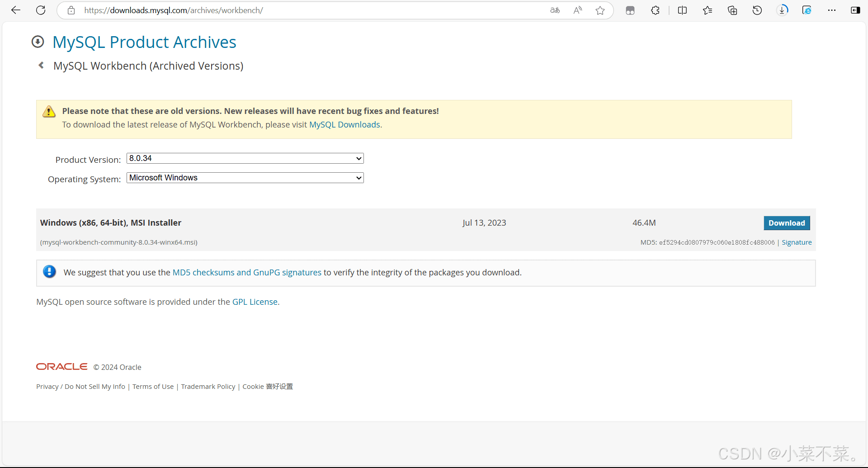Viewport: 868px width, 468px height.
Task: Open the Signature link
Action: coord(797,242)
